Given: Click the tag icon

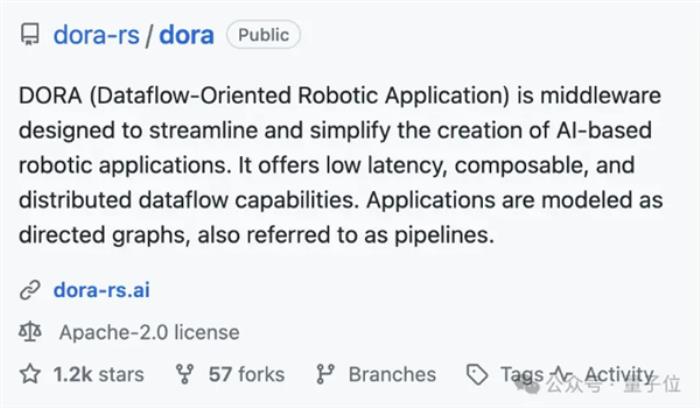Looking at the screenshot, I should [477, 374].
